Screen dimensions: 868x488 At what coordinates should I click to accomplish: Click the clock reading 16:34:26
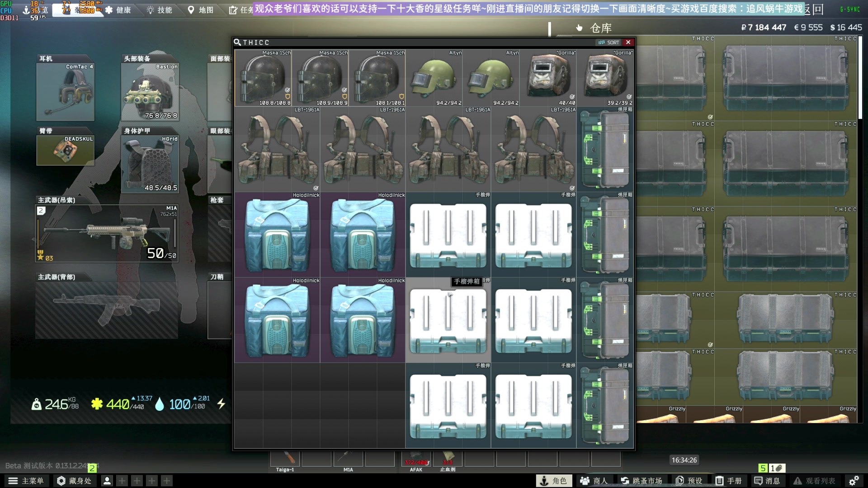pos(684,460)
